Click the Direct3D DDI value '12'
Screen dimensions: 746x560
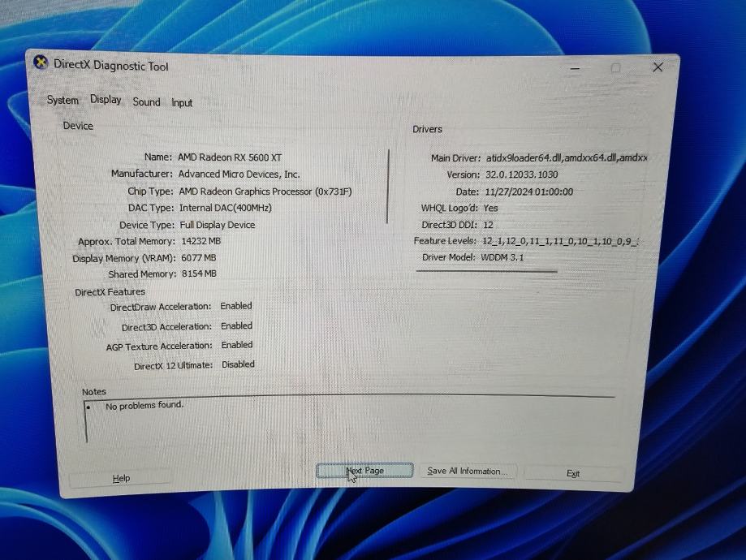point(488,225)
